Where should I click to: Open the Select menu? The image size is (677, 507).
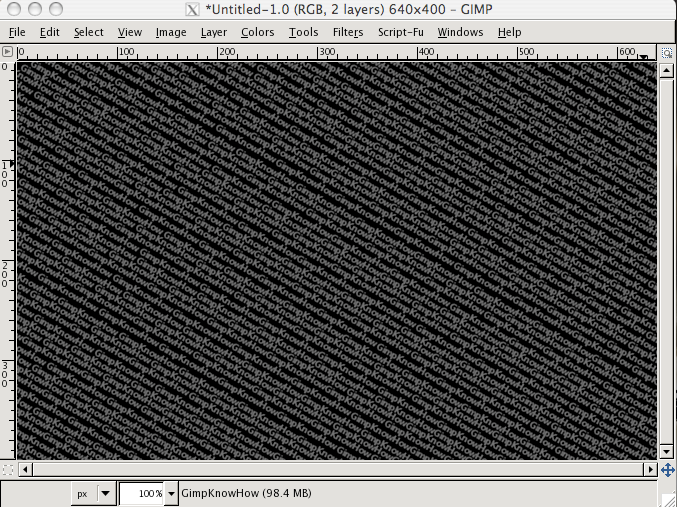coord(89,32)
